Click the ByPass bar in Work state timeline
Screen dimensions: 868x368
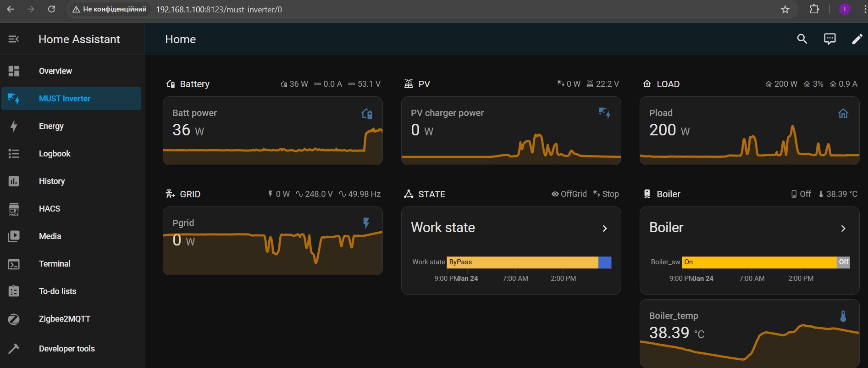[x=522, y=262]
